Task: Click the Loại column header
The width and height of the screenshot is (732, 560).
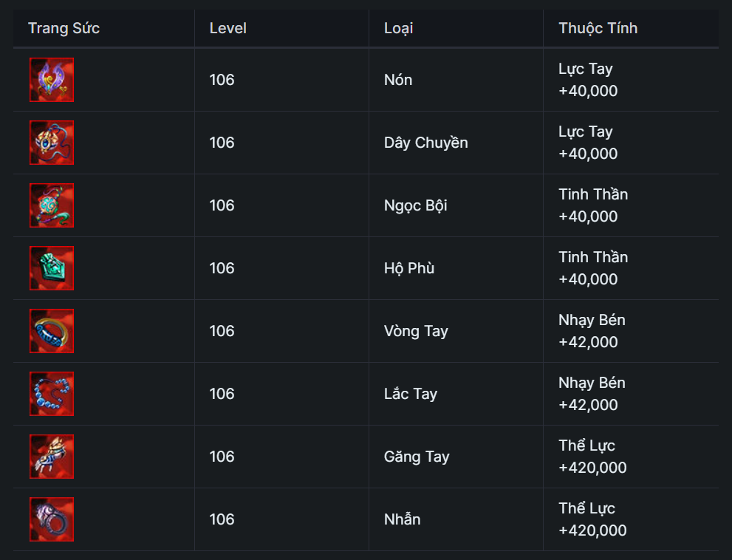Action: click(x=398, y=29)
